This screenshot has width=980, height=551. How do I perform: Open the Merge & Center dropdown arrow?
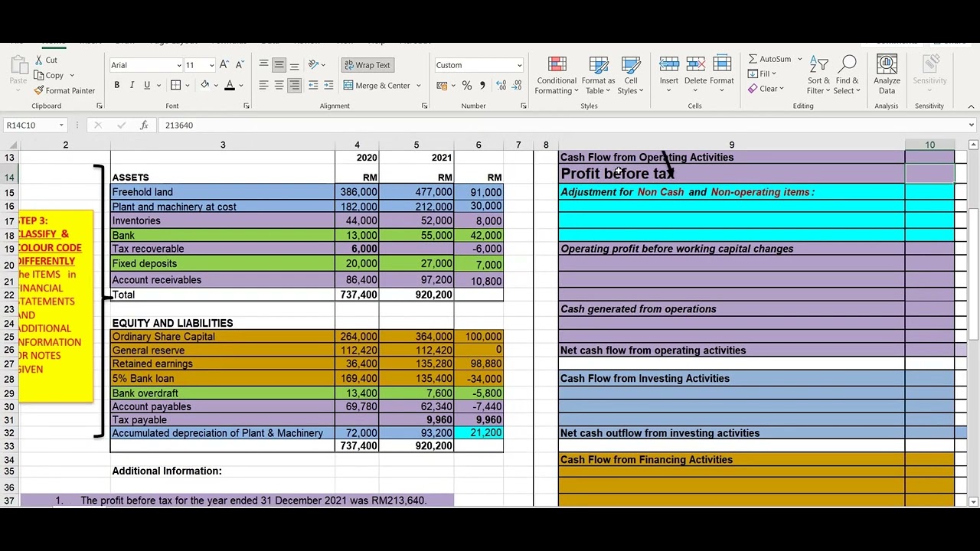(419, 86)
